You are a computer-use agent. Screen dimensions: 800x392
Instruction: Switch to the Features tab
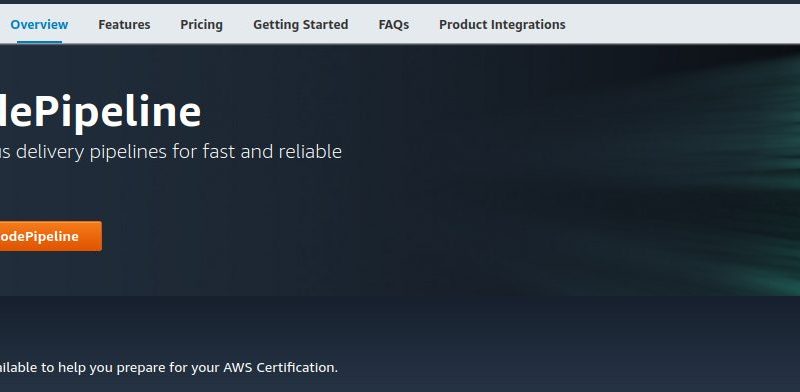pyautogui.click(x=124, y=24)
